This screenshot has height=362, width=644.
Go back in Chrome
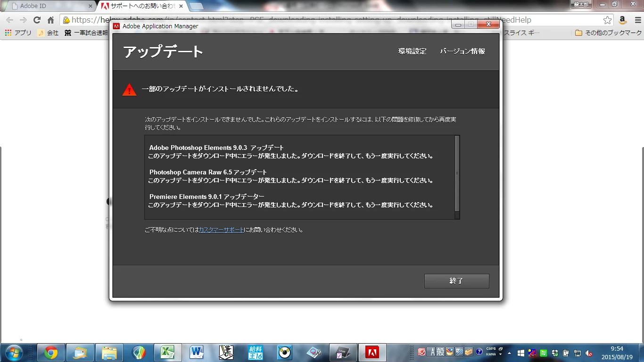tap(9, 20)
